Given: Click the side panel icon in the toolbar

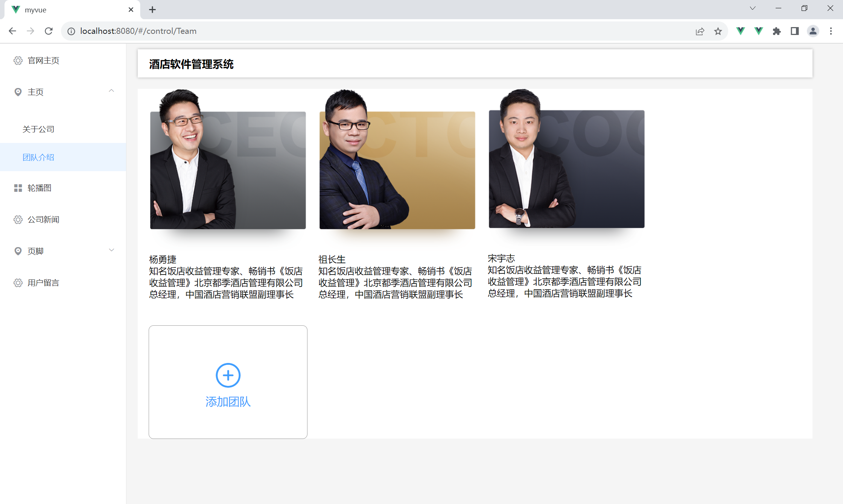Looking at the screenshot, I should [x=794, y=31].
